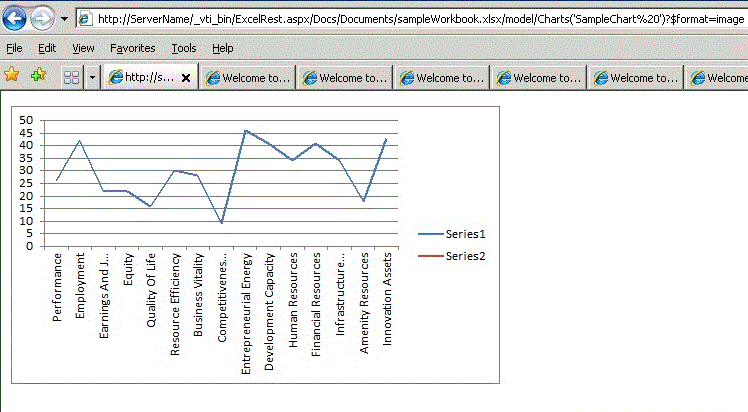This screenshot has height=412, width=748.
Task: Open Favorites Center star icon
Action: coord(11,75)
